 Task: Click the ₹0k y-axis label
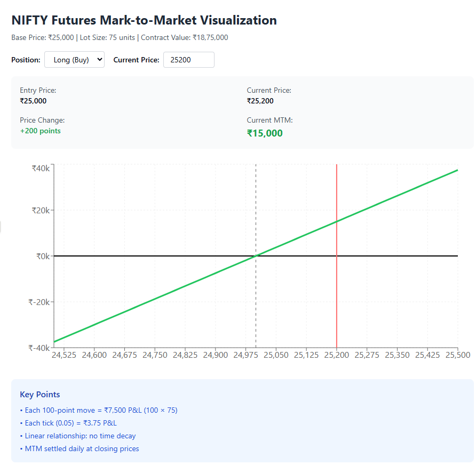[x=43, y=256]
